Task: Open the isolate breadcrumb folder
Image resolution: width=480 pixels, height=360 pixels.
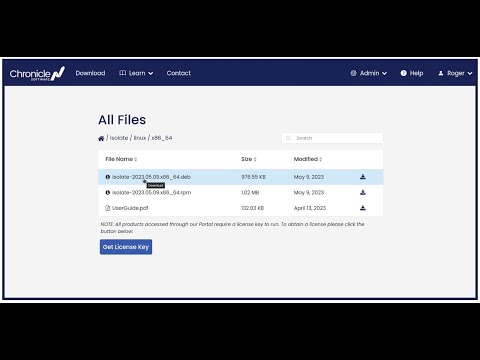Action: [x=119, y=138]
